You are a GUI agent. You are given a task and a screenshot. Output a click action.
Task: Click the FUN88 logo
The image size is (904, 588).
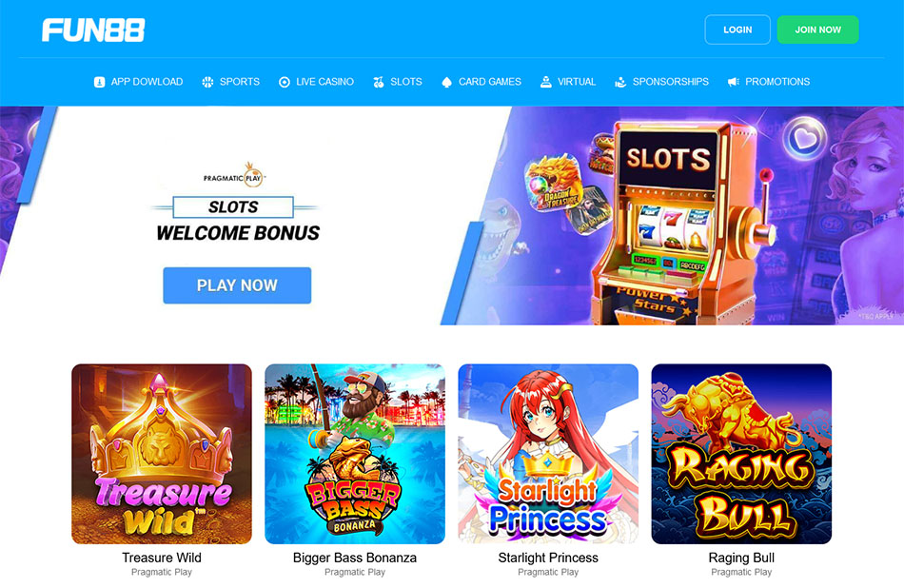point(93,30)
